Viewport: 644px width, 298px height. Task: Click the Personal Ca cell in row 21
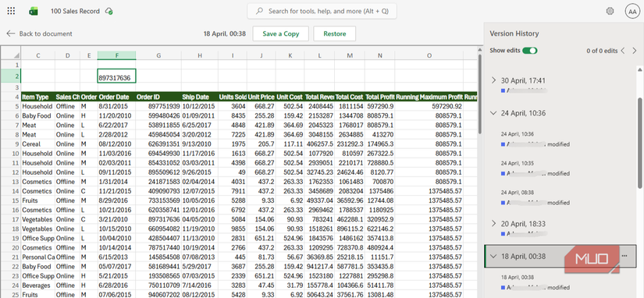click(37, 257)
